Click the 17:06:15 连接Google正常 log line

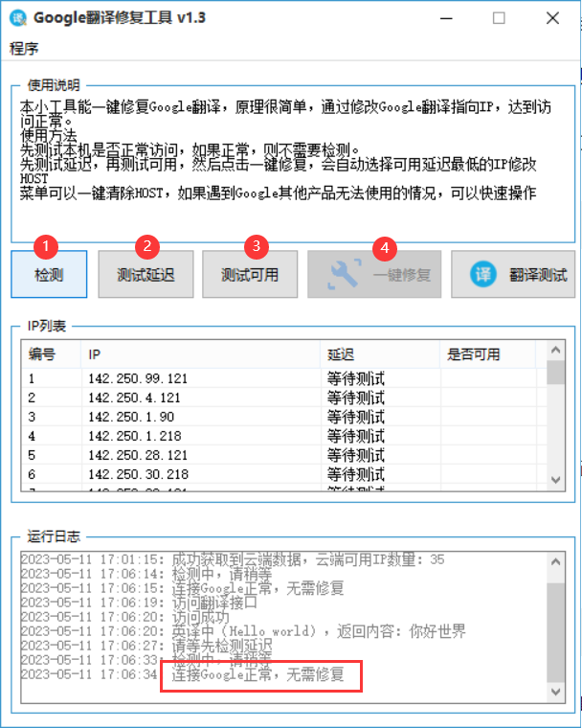(x=183, y=589)
